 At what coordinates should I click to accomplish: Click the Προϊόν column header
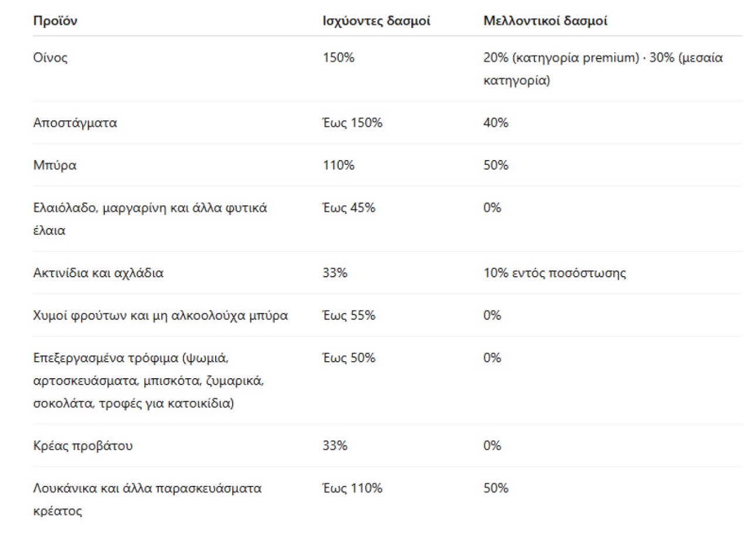click(x=56, y=22)
